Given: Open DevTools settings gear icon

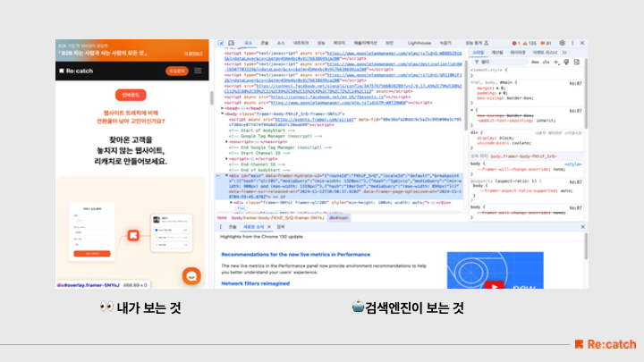Looking at the screenshot, I should tap(562, 43).
